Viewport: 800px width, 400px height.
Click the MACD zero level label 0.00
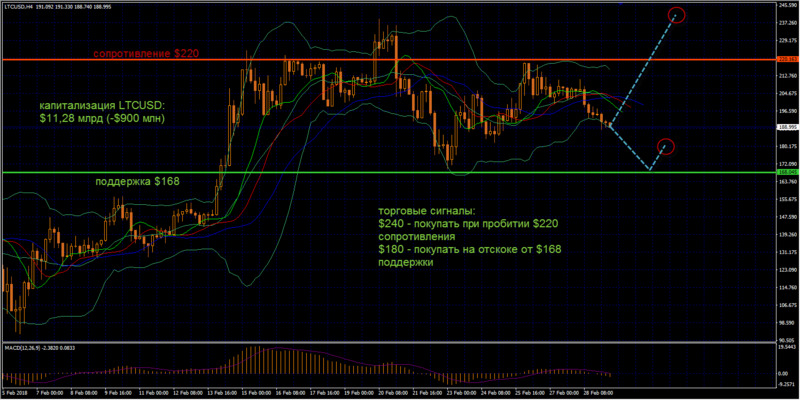(784, 373)
